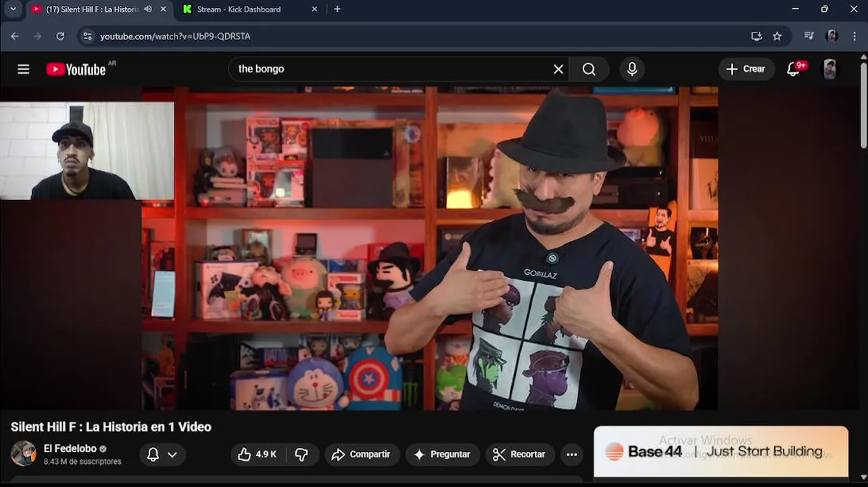Click the magnifying glass search button
This screenshot has width=868, height=487.
point(589,69)
